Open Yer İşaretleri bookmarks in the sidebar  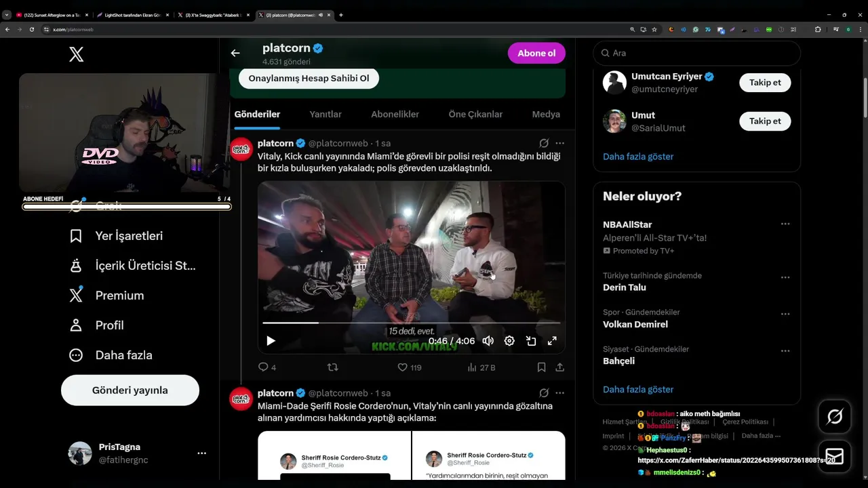coord(116,236)
